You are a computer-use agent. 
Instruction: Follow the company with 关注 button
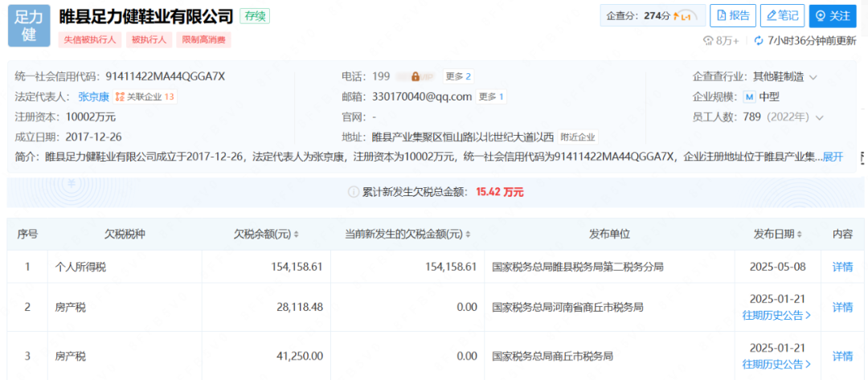832,15
